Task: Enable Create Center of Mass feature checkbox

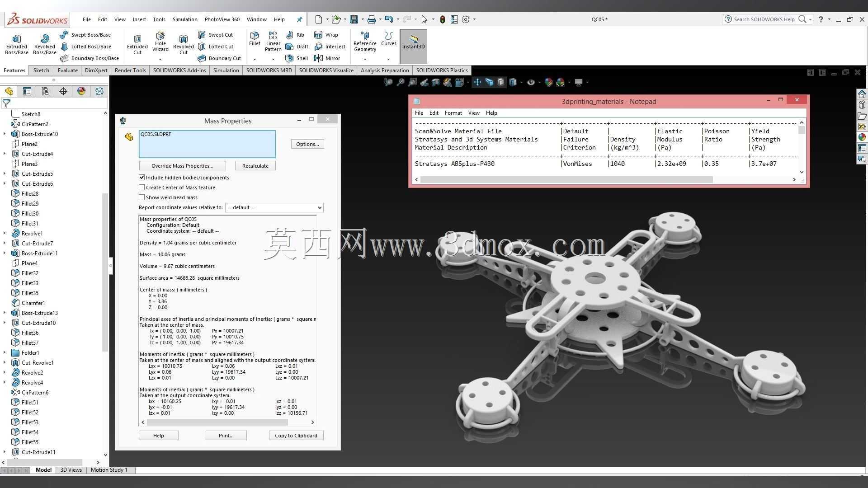Action: click(142, 188)
